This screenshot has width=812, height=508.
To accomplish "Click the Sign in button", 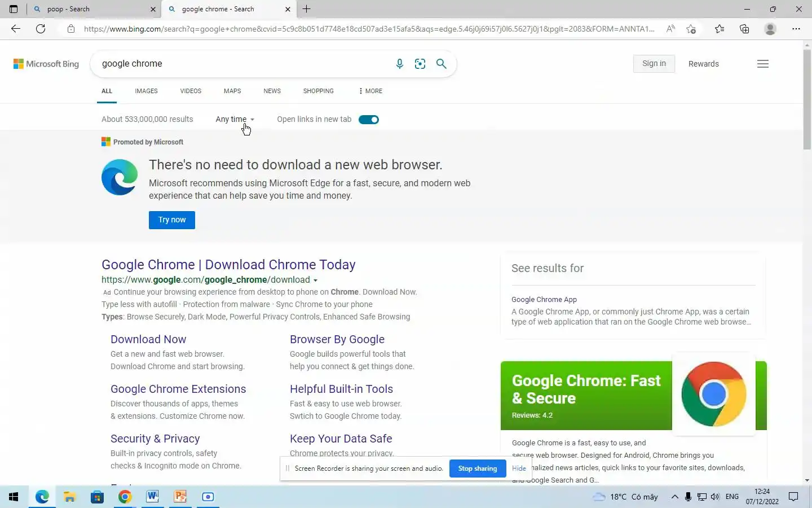I will click(x=654, y=64).
